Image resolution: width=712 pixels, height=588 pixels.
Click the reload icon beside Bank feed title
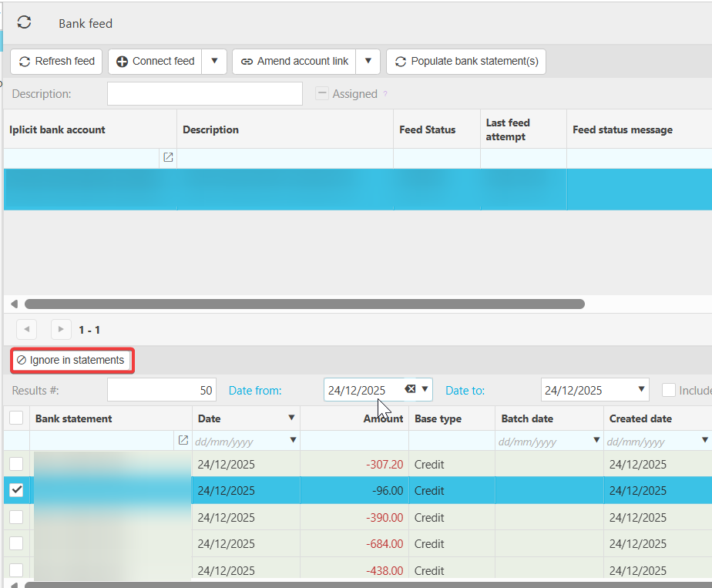click(x=24, y=22)
